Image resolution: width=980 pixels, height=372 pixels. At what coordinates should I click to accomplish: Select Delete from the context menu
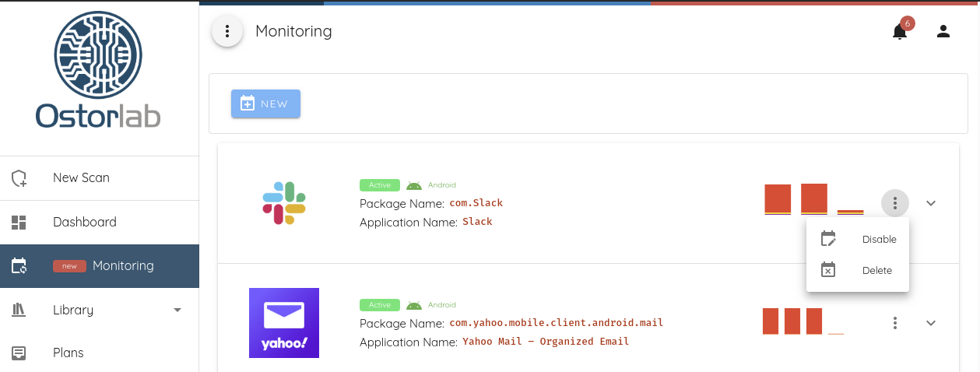858,270
